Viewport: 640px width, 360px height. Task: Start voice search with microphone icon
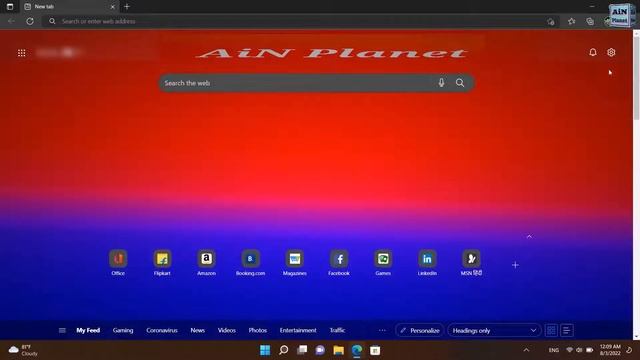pos(441,83)
